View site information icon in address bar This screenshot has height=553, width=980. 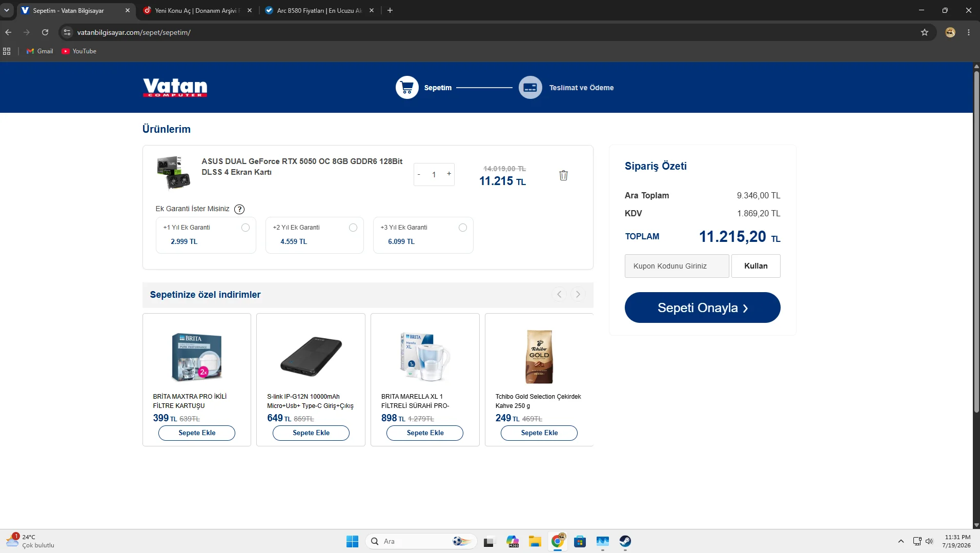pos(67,32)
